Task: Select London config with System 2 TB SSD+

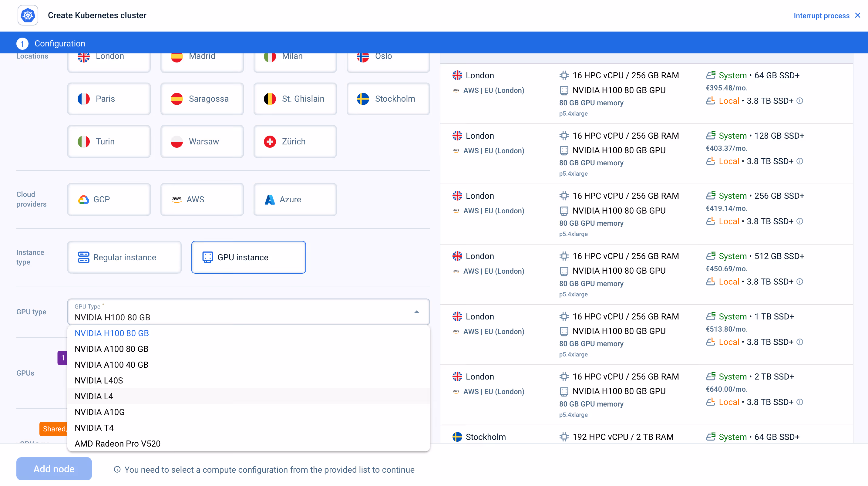Action: pos(646,395)
